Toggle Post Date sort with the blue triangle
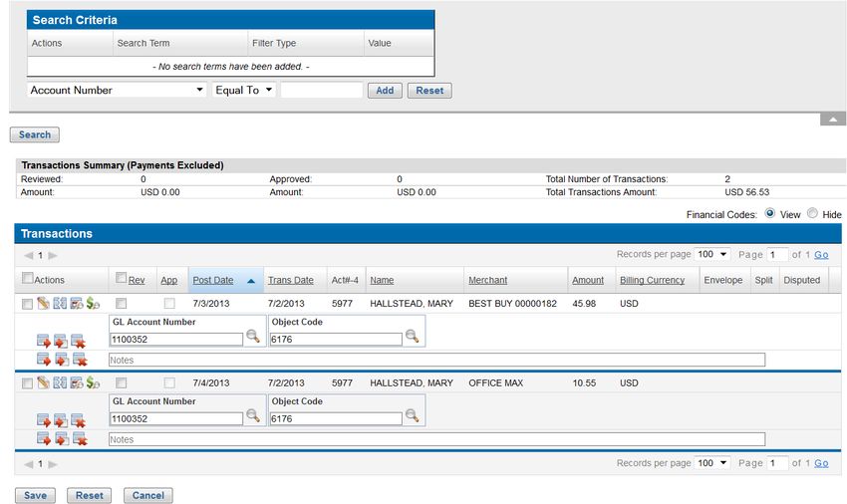 (251, 281)
